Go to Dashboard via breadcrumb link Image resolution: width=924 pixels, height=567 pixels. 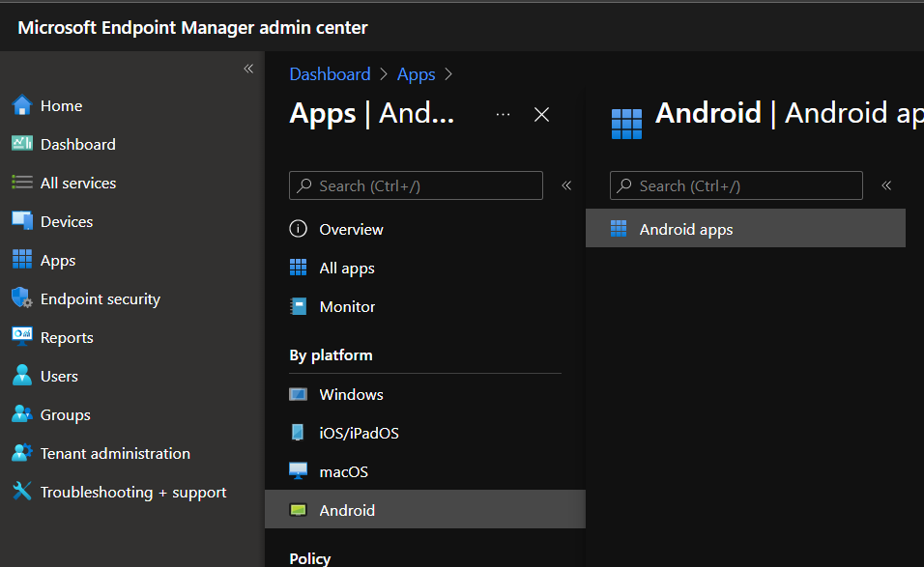click(x=330, y=74)
